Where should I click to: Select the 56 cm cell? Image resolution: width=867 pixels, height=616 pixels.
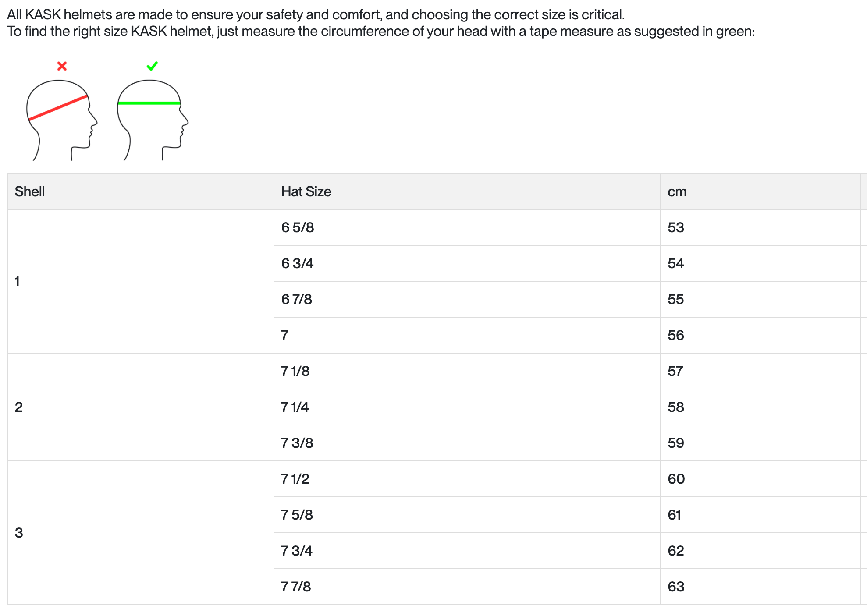(675, 335)
